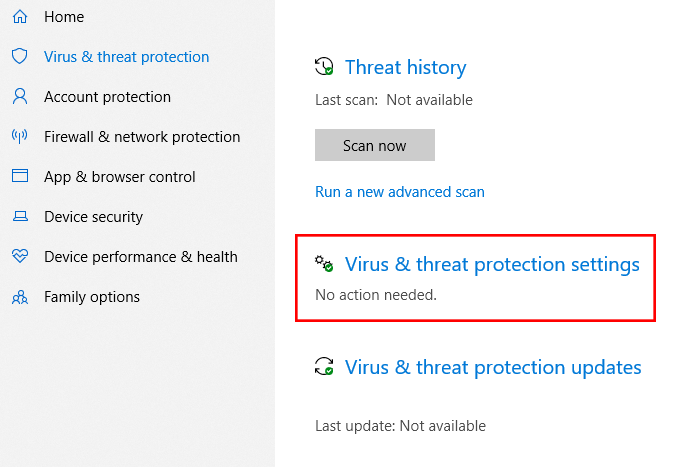
Task: Open Virus & threat protection updates heading
Action: click(x=493, y=367)
